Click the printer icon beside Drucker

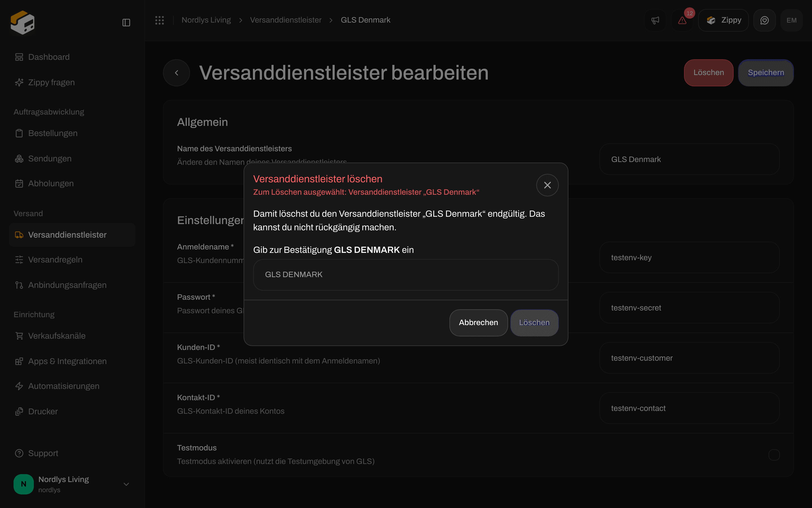pyautogui.click(x=19, y=411)
